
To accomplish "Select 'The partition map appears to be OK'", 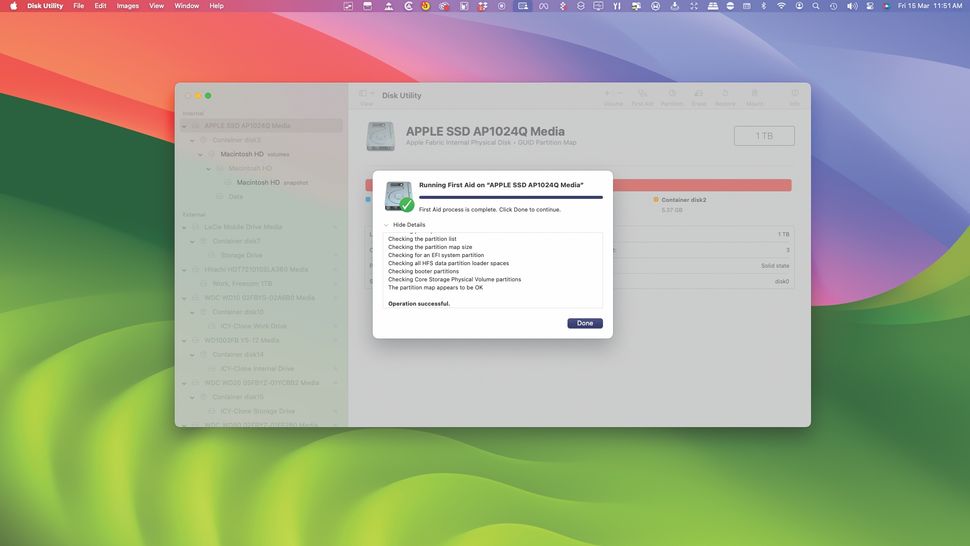I will tap(436, 288).
